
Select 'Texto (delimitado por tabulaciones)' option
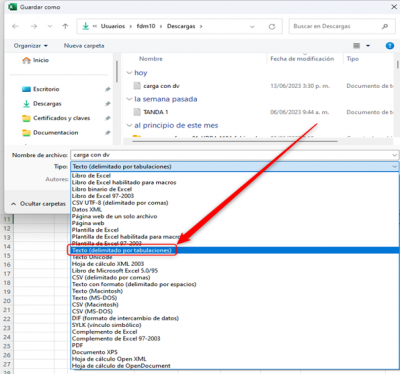235,250
